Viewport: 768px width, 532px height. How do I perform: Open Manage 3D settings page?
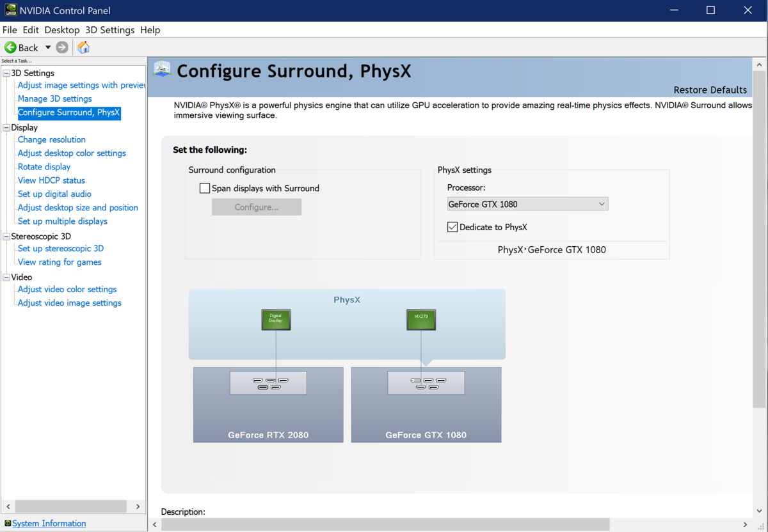coord(55,98)
